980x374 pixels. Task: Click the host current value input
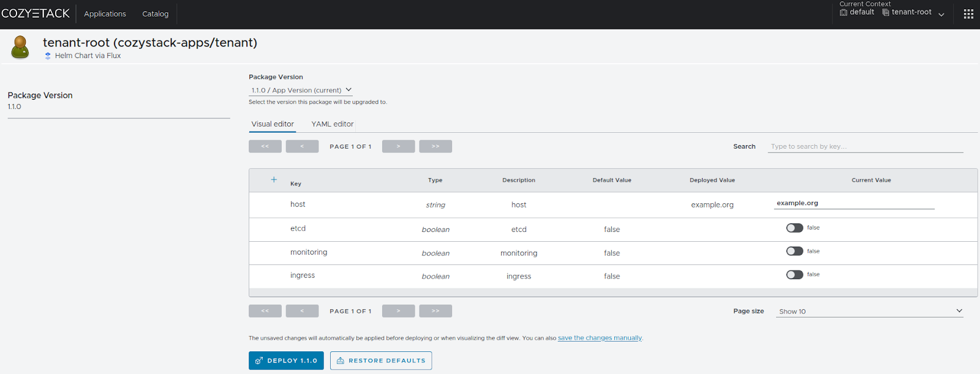854,203
